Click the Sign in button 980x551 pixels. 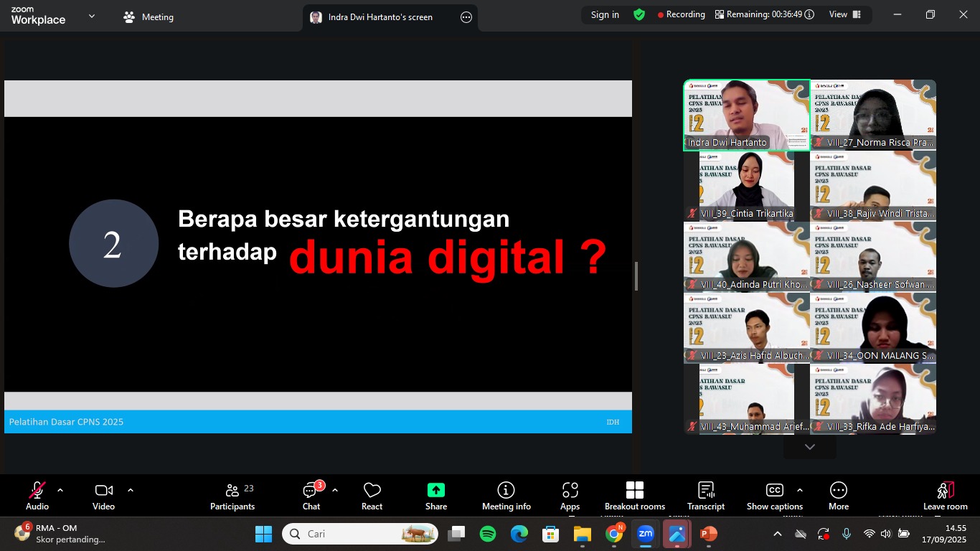pyautogui.click(x=603, y=14)
